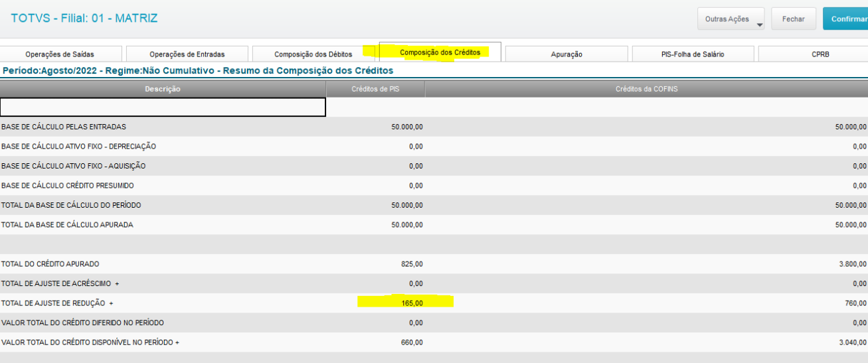Select Composição dos Créditos tab
Image resolution: width=868 pixels, height=363 pixels.
coord(440,52)
